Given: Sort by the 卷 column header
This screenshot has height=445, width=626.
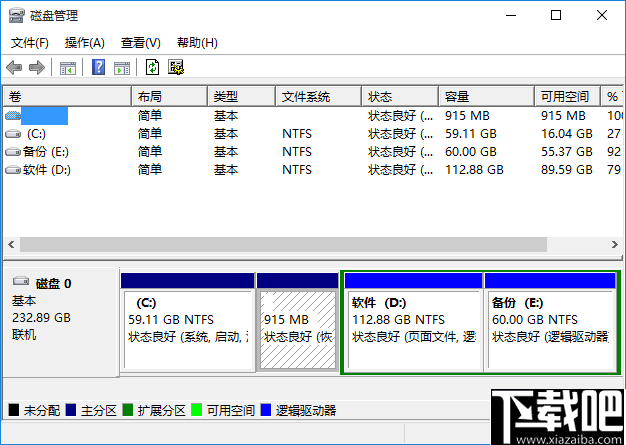Looking at the screenshot, I should click(x=67, y=97).
